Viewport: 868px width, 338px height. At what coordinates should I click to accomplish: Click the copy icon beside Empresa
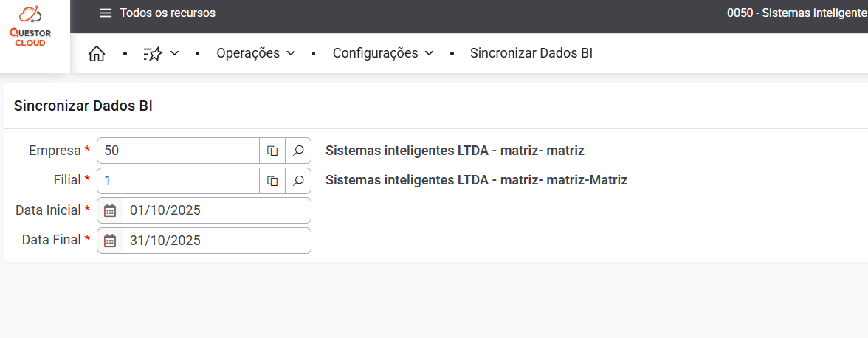(272, 151)
